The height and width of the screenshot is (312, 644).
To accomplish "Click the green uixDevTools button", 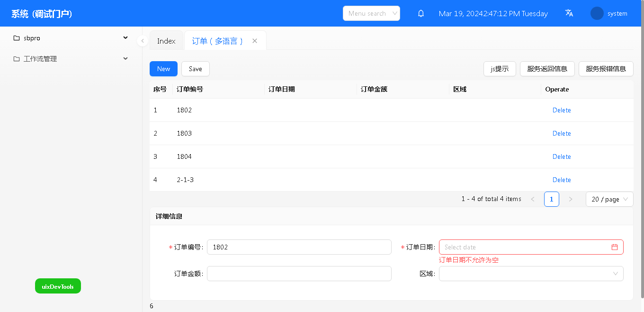I will point(58,286).
